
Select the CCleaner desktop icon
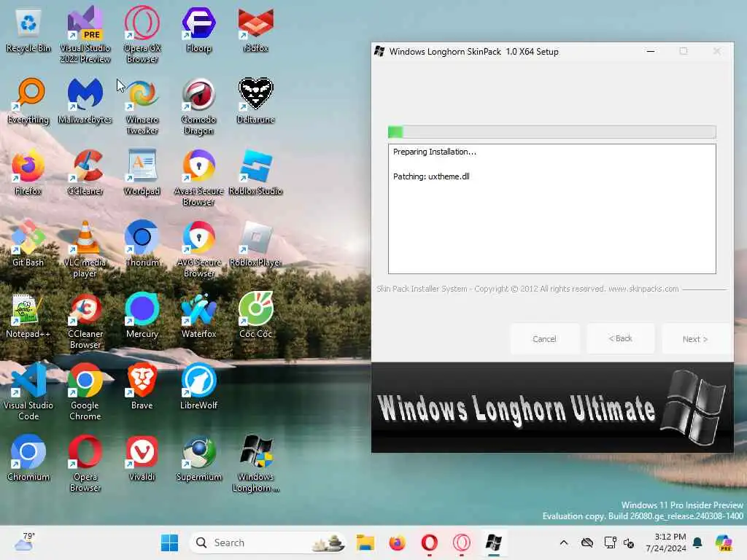(x=85, y=172)
